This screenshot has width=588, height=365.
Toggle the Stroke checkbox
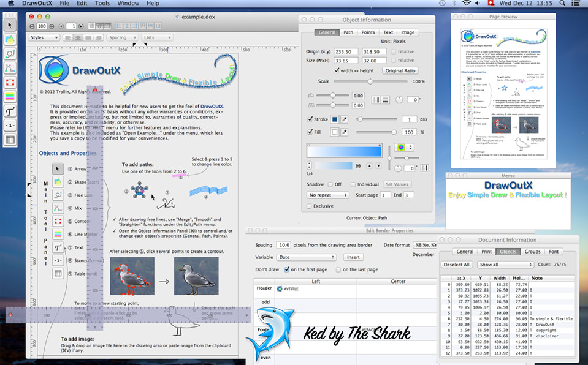pyautogui.click(x=310, y=119)
